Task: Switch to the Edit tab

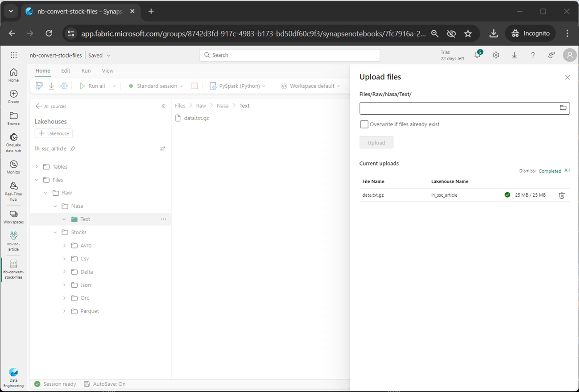Action: point(66,71)
